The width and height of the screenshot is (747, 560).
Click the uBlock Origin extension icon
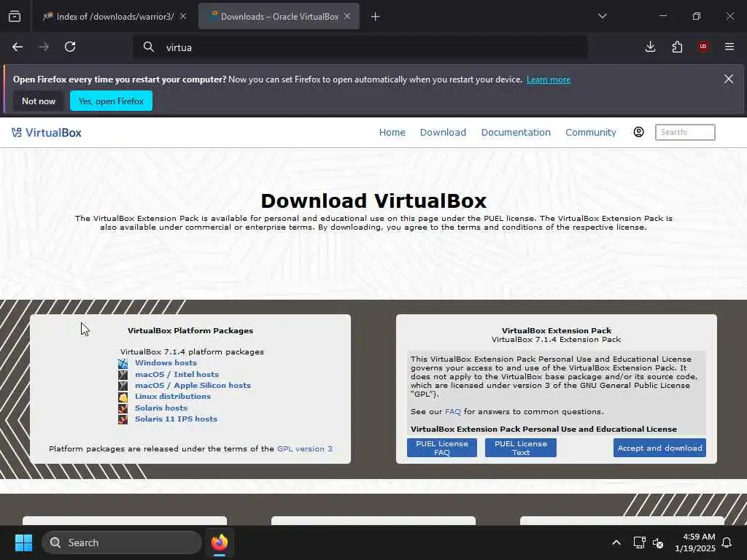tap(703, 46)
